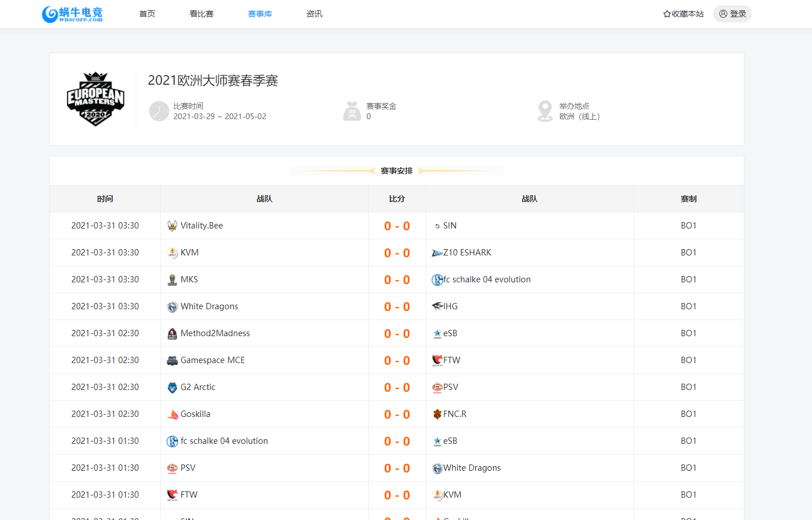Open the FNC.R team name
The width and height of the screenshot is (812, 520).
pyautogui.click(x=455, y=414)
